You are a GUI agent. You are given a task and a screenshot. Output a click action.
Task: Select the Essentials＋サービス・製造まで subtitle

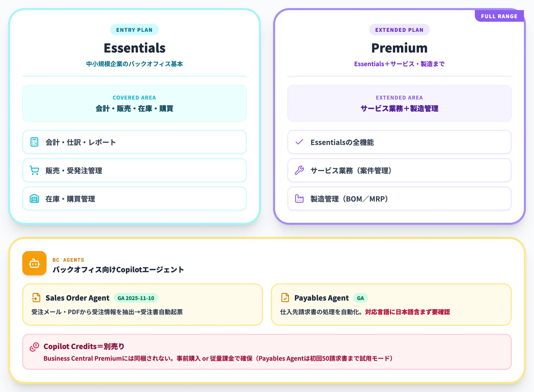pos(399,64)
